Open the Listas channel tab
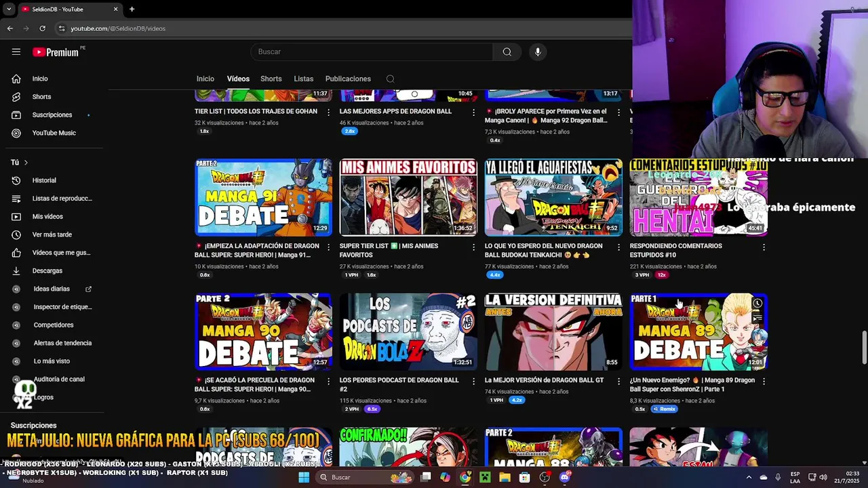The image size is (868, 488). click(303, 79)
